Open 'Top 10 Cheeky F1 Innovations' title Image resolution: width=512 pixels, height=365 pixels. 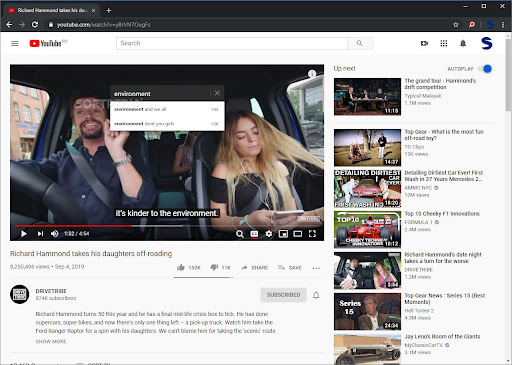tap(442, 214)
